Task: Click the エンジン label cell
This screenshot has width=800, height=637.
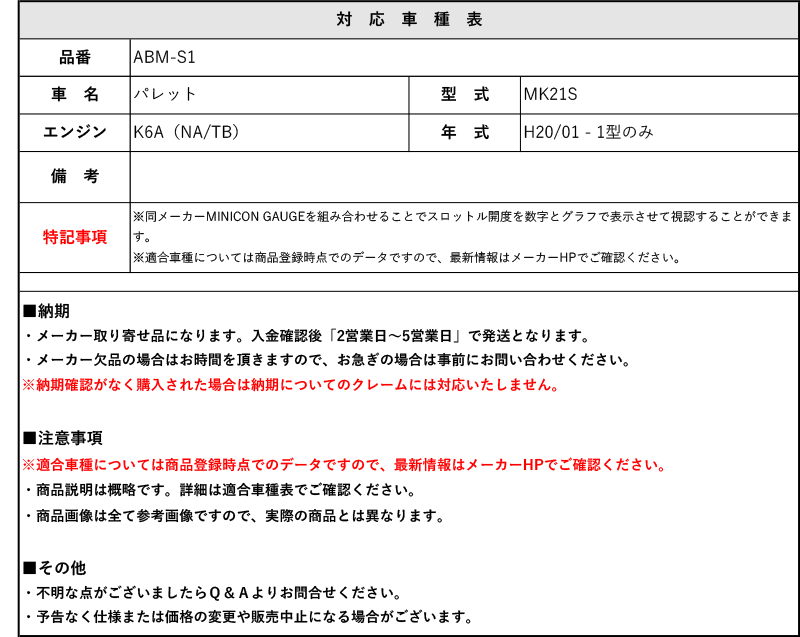Action: tap(75, 132)
